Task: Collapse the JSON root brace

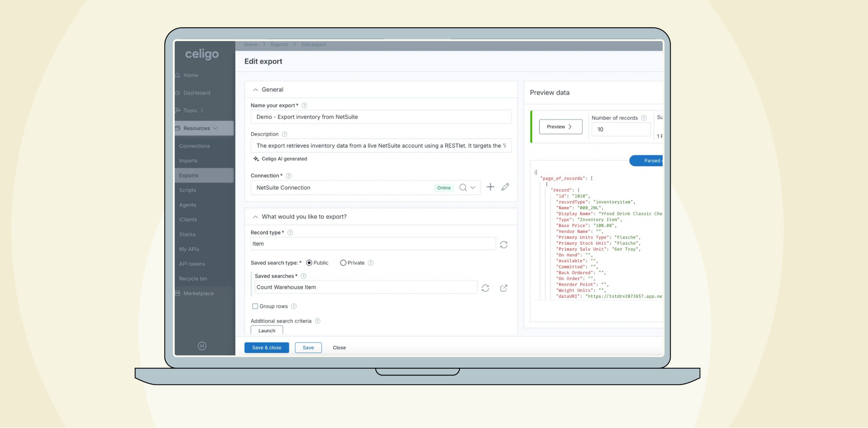Action: [536, 173]
